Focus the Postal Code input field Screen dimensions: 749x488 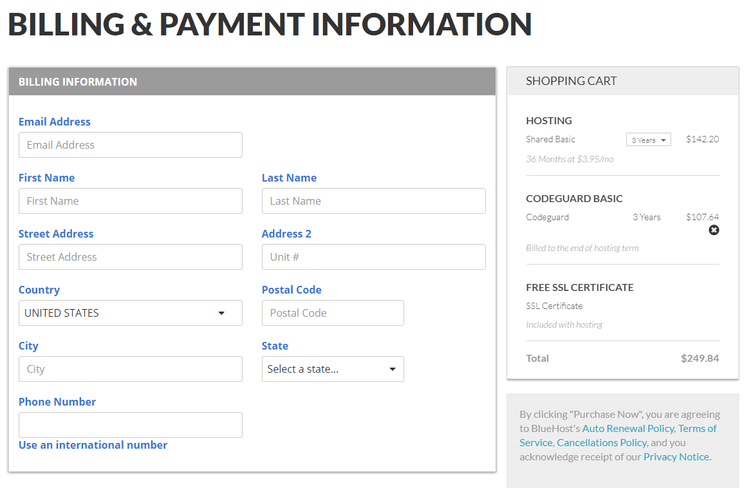point(332,313)
